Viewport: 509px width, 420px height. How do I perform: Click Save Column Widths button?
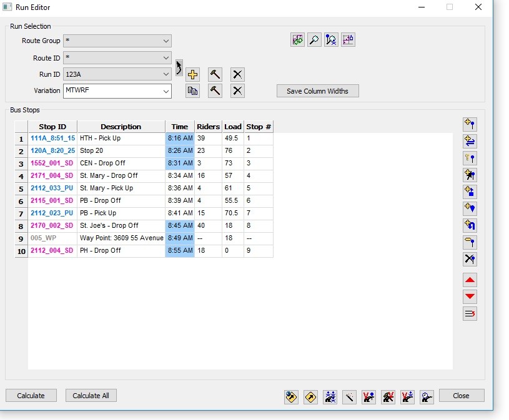click(317, 91)
